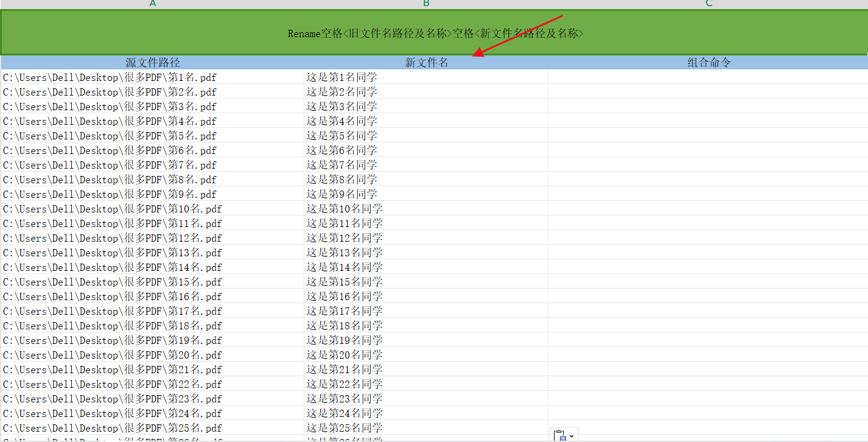Click the cell 这是第24名同学
Screen dimensions: 868x442
[426, 413]
